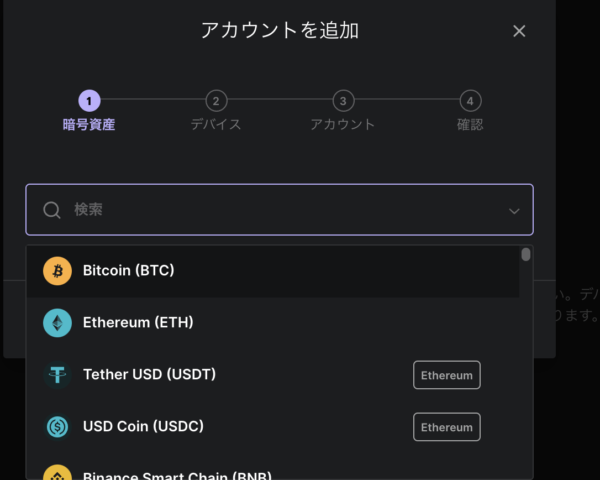Select USD Coin (USDC) entry
600x480 pixels.
[x=273, y=426]
